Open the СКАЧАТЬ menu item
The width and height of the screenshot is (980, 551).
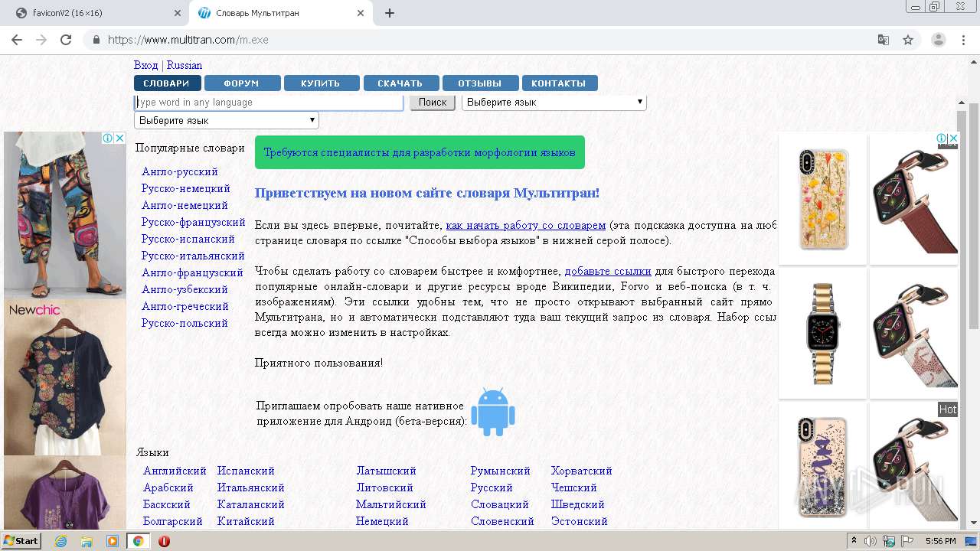[x=400, y=83]
